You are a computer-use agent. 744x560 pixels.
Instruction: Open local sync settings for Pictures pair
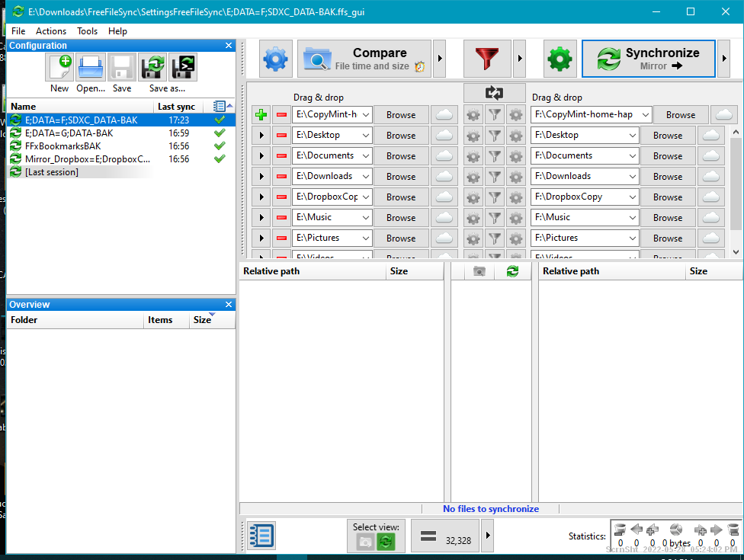pos(516,238)
